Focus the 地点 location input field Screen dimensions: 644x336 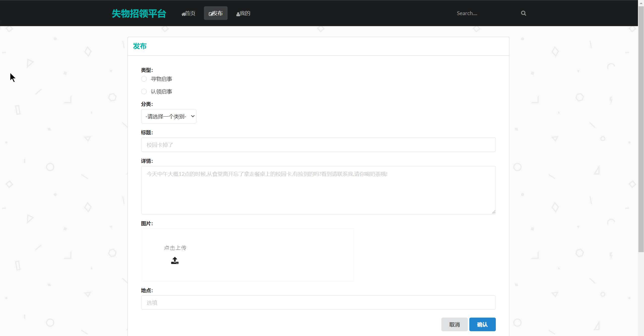[x=318, y=303]
